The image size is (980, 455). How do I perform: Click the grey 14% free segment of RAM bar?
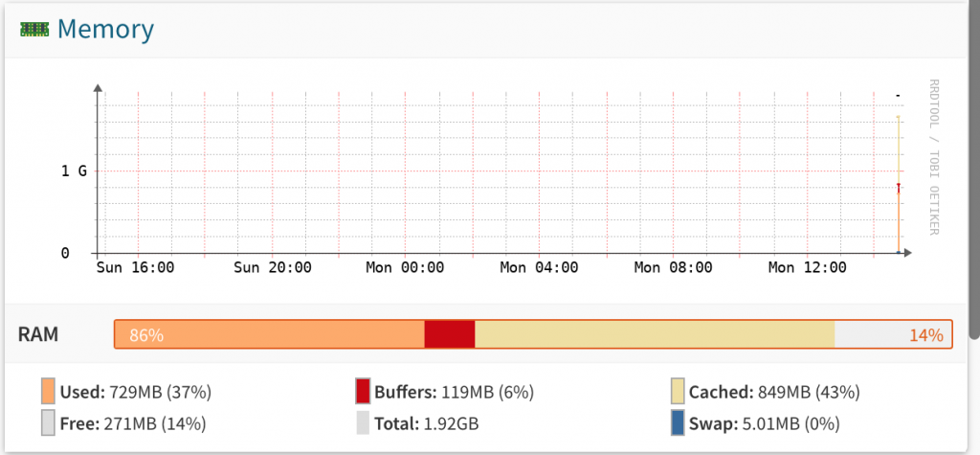[x=893, y=334]
